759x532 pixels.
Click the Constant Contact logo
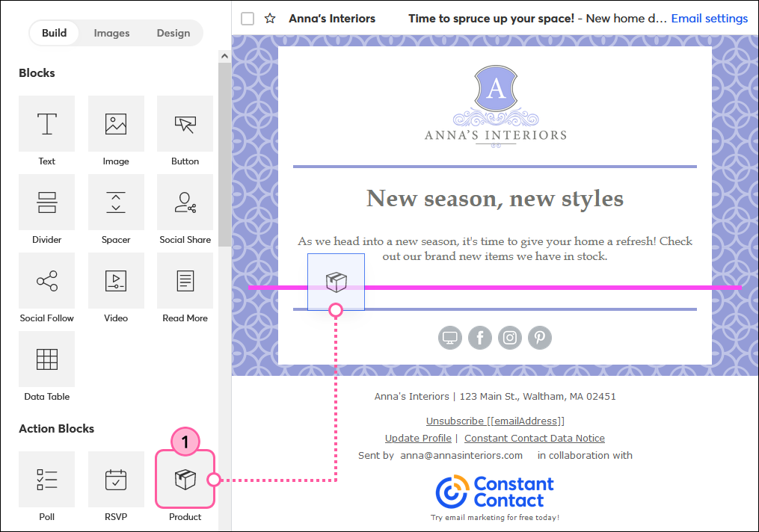pos(495,492)
